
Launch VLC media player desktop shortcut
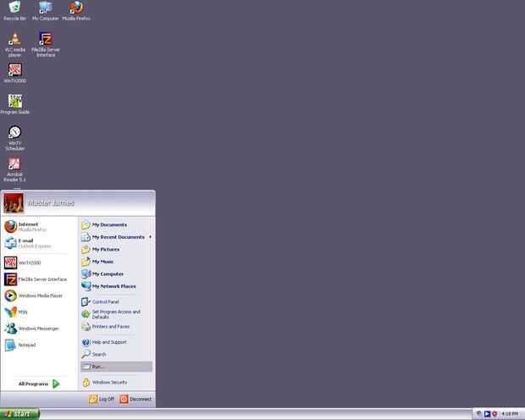[14, 45]
